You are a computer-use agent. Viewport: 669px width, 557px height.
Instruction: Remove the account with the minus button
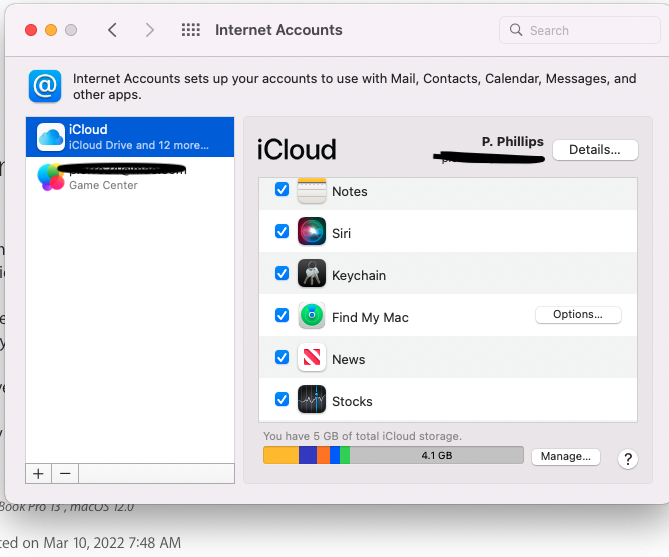click(x=65, y=474)
